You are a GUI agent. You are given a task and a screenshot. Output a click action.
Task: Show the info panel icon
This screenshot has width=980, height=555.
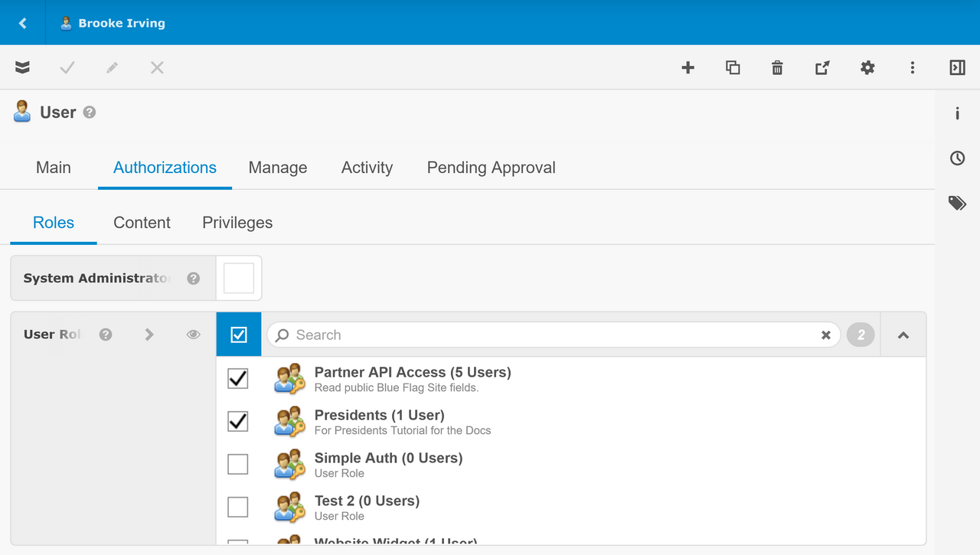pos(957,114)
